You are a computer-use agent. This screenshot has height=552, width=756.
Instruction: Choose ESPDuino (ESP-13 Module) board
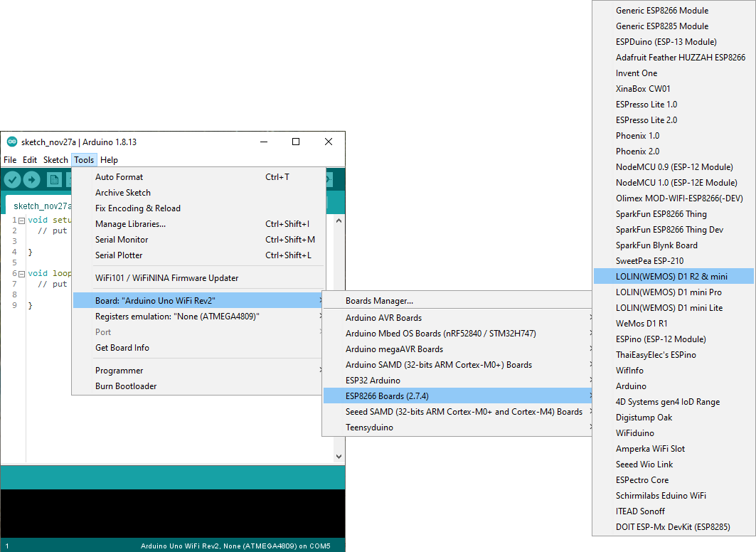[x=674, y=42]
